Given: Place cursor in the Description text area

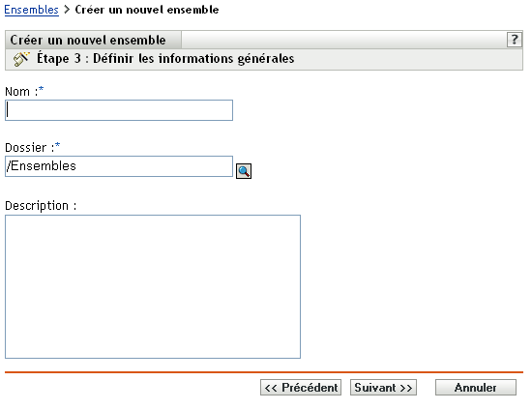Looking at the screenshot, I should click(x=153, y=286).
